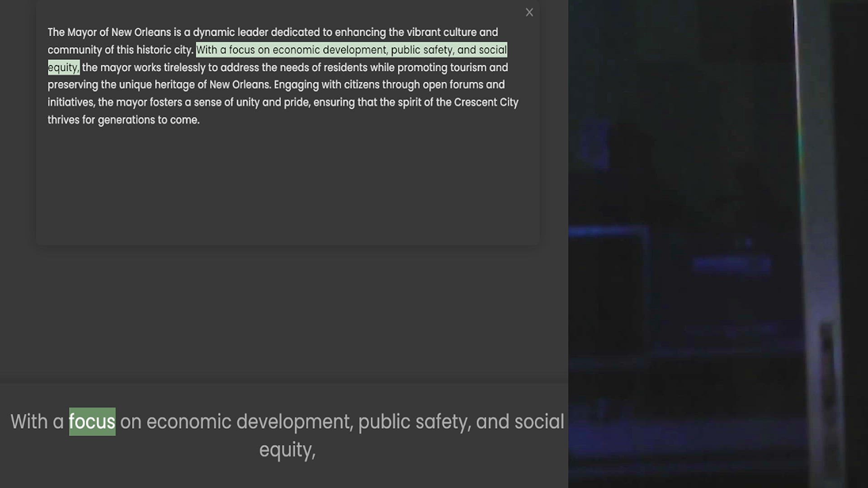
Task: Click 'equity,' on the caption's second line
Action: coord(287,450)
